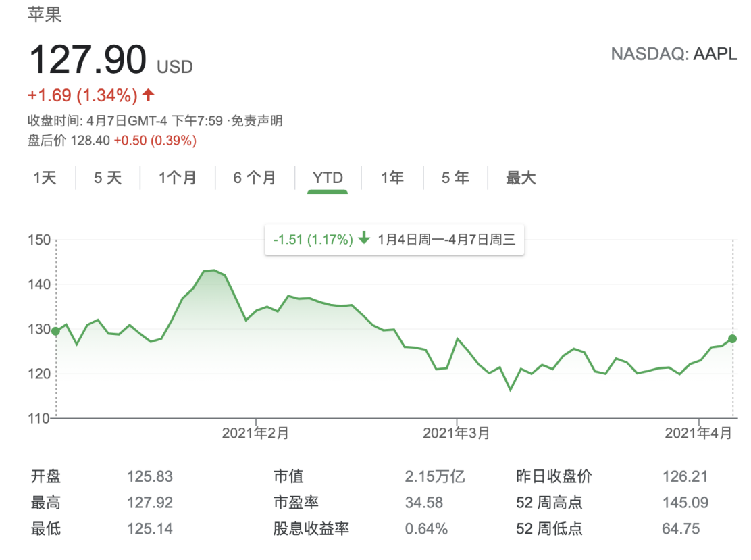
Task: View the 5 年 chart range
Action: pos(455,178)
